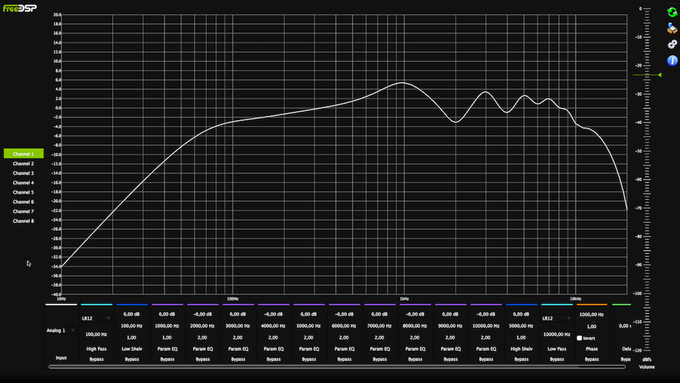The height and width of the screenshot is (383, 680).
Task: Click the Phase block label
Action: 592,349
